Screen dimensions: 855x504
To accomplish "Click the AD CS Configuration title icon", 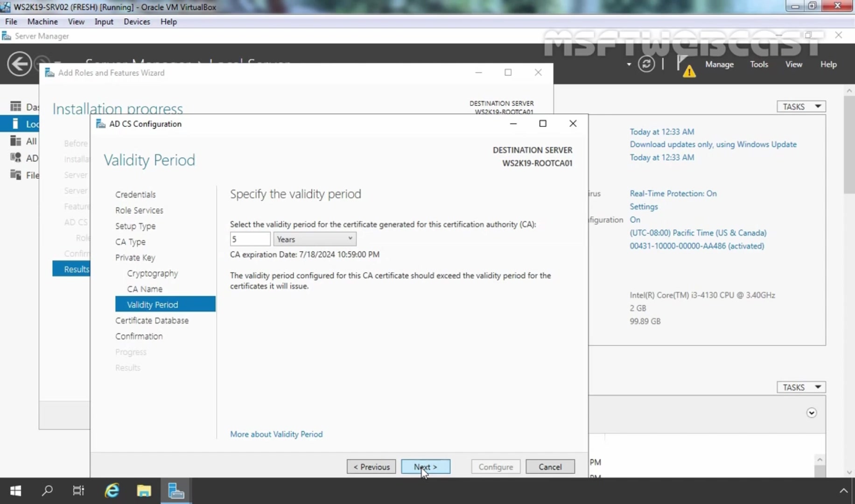I will (x=100, y=124).
